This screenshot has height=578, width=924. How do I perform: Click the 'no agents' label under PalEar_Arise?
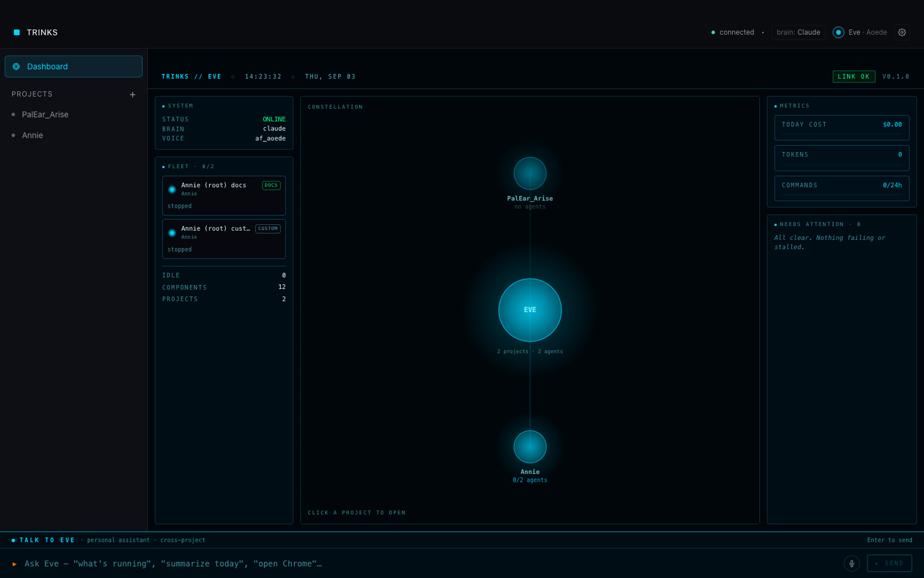click(530, 207)
